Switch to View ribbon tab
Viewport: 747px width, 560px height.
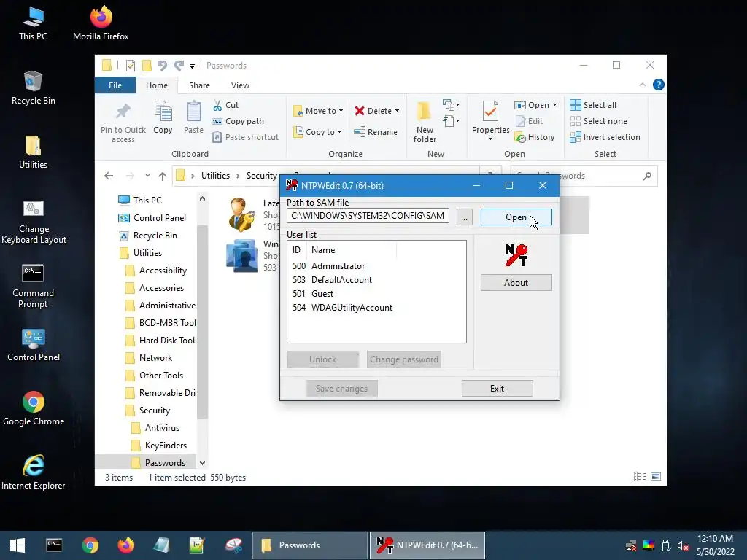[240, 85]
